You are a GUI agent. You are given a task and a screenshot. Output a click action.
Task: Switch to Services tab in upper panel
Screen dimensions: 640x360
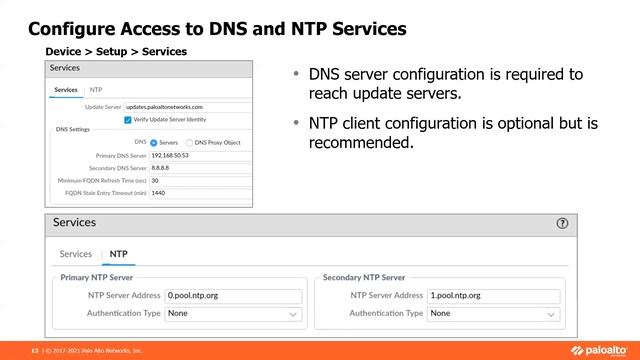[66, 90]
